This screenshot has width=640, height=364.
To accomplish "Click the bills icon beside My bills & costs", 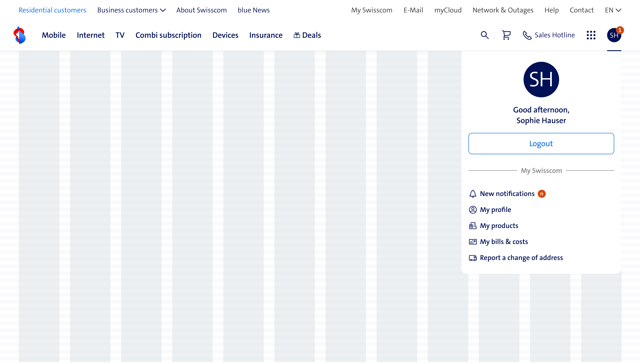I will (x=472, y=242).
